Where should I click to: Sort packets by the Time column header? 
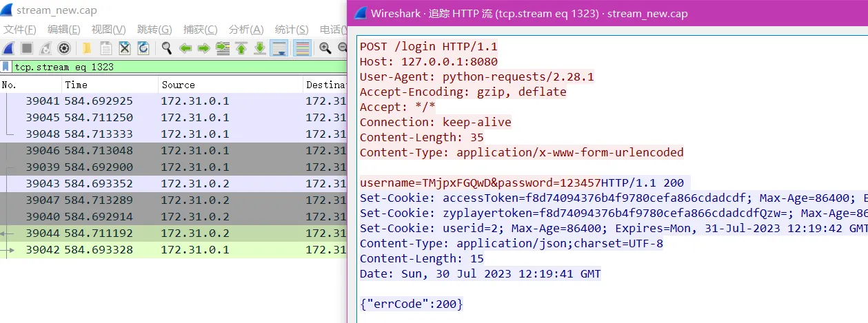(x=76, y=85)
